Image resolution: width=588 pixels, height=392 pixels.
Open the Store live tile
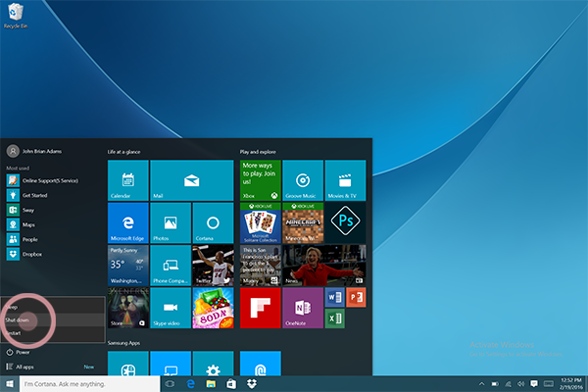tap(127, 308)
